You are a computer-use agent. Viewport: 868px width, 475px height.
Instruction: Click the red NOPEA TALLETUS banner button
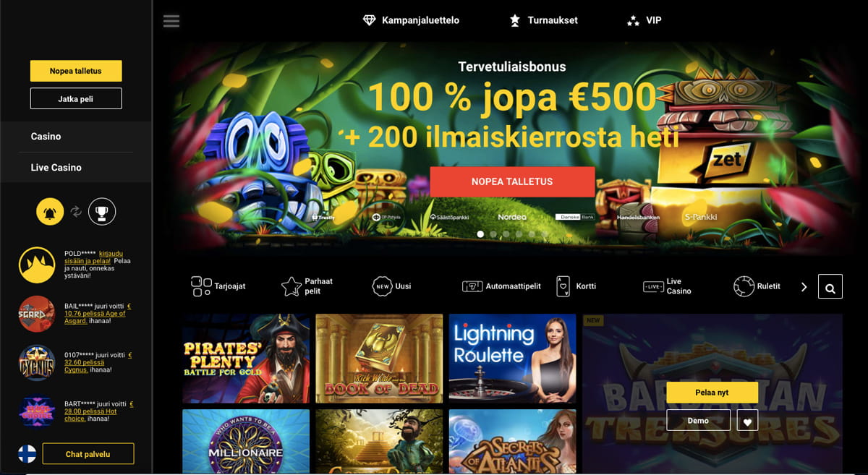(x=512, y=181)
